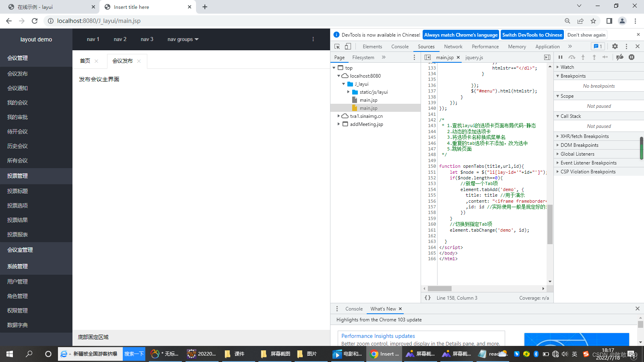This screenshot has height=362, width=644.
Task: Bookmark this page with the star icon
Action: (593, 21)
